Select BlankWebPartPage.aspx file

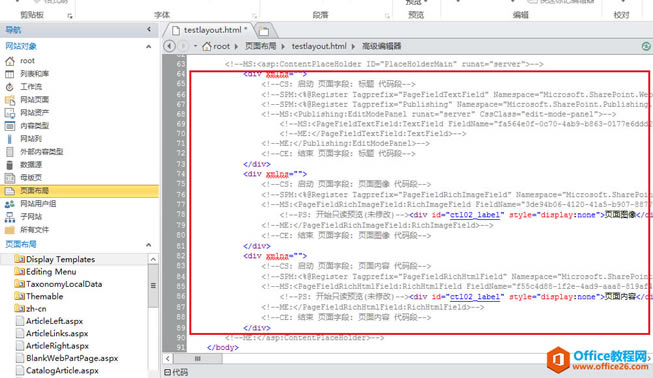click(67, 358)
